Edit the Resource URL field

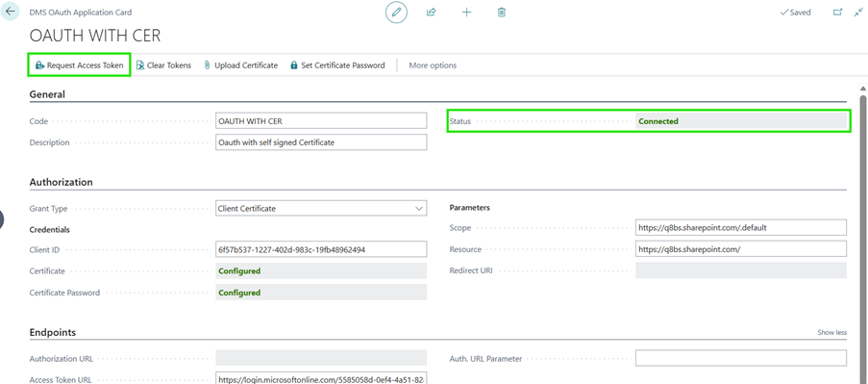pyautogui.click(x=741, y=249)
